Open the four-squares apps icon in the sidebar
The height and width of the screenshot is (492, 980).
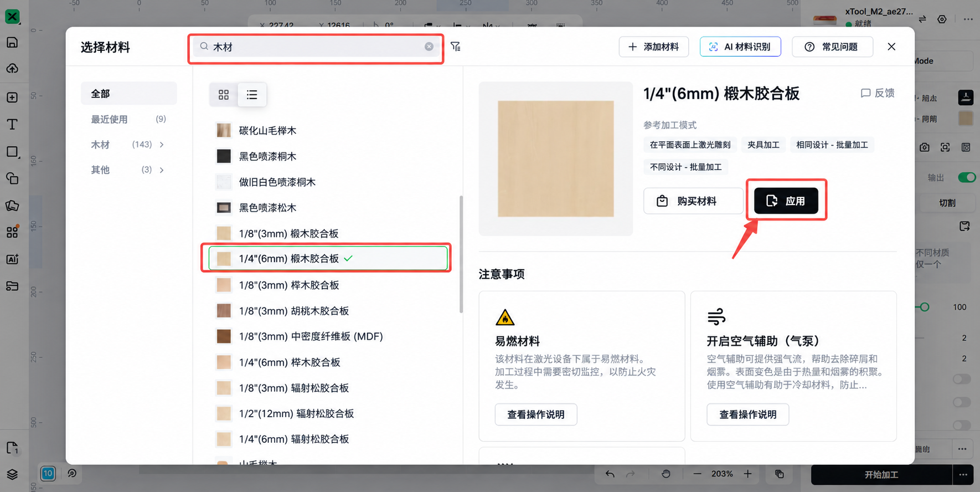click(x=12, y=232)
